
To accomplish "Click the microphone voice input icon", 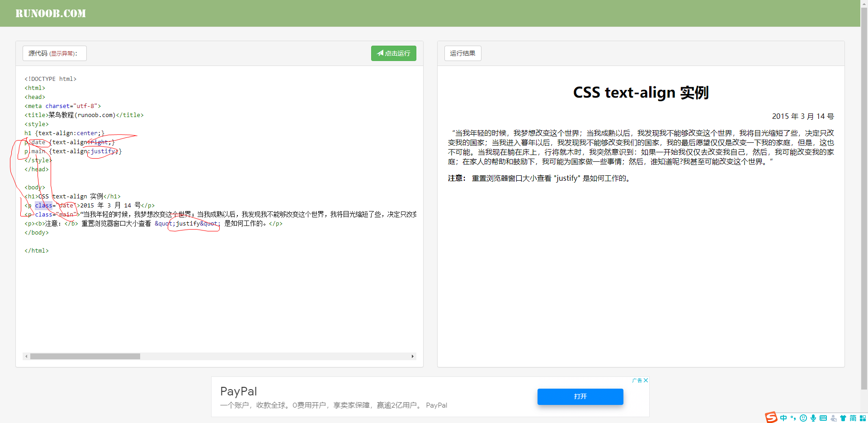I will (813, 418).
